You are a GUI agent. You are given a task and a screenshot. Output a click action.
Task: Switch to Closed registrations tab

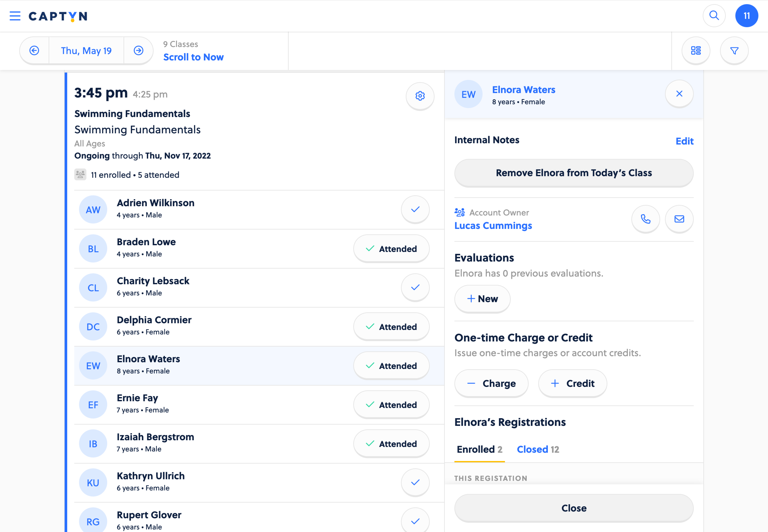tap(537, 449)
